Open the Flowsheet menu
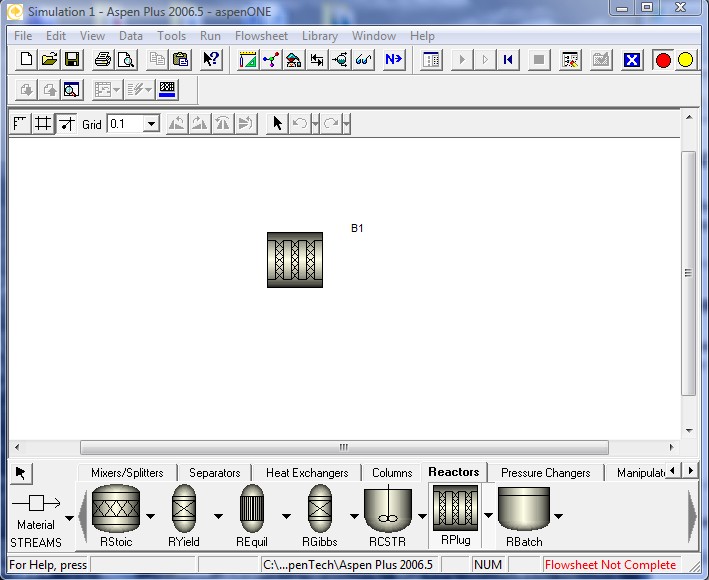Image resolution: width=709 pixels, height=580 pixels. pos(260,36)
